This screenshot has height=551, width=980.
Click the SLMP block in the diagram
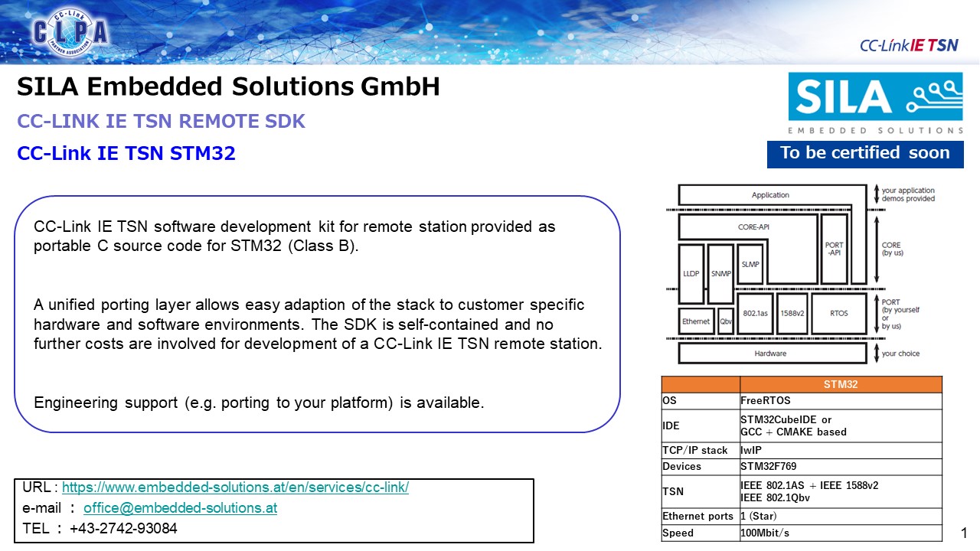750,264
